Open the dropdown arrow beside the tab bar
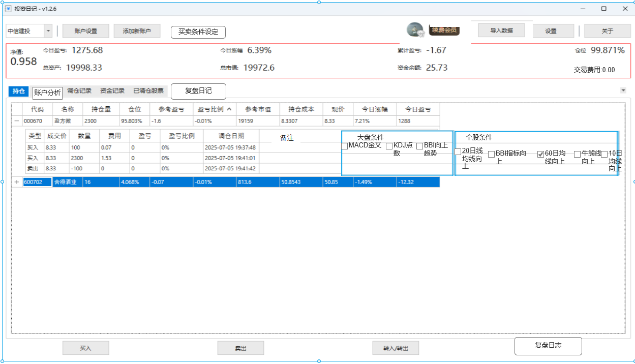The image size is (635, 364). coord(624,89)
